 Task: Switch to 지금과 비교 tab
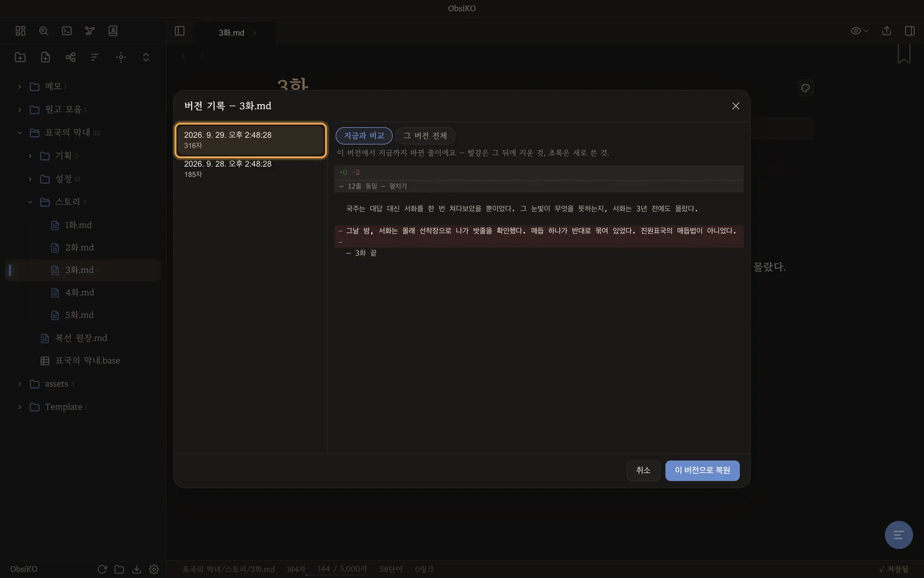pos(364,135)
